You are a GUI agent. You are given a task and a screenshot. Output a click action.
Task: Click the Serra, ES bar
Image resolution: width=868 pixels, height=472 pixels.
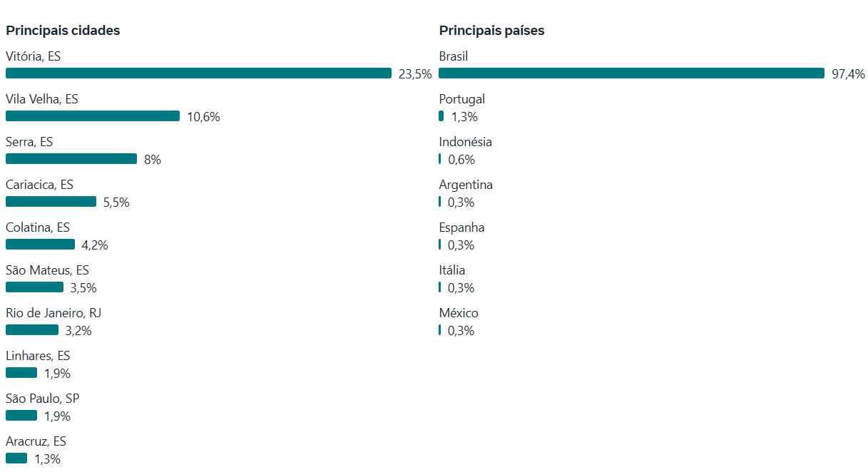point(71,159)
